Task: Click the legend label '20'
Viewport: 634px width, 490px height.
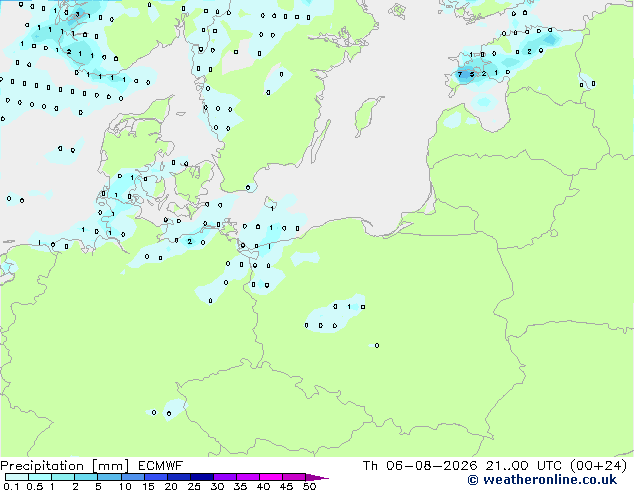Action: [x=171, y=486]
